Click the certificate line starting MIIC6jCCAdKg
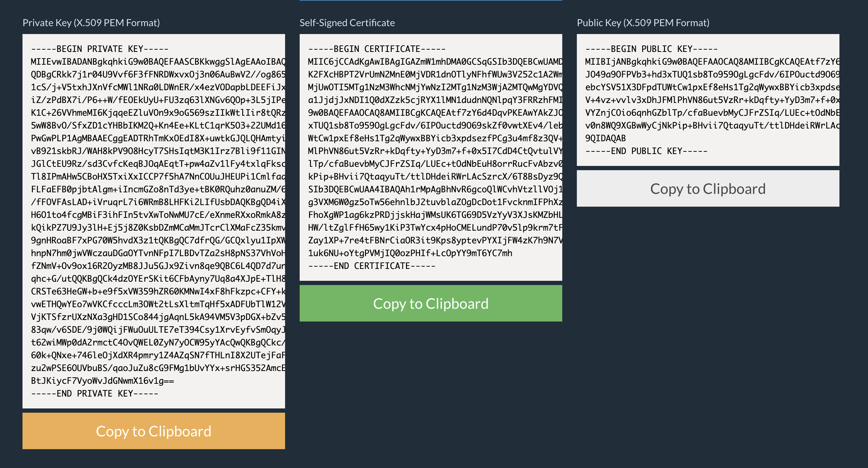Viewport: 868px width, 468px height. pos(435,62)
